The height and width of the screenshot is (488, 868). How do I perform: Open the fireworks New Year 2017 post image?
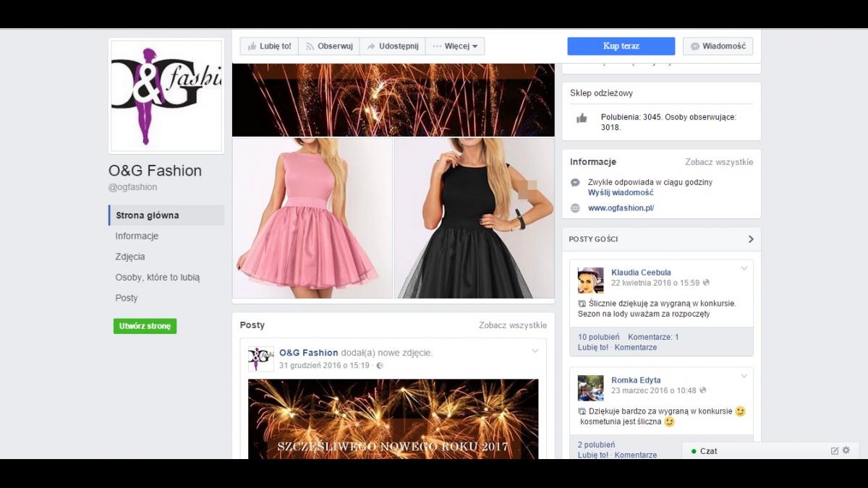point(393,419)
